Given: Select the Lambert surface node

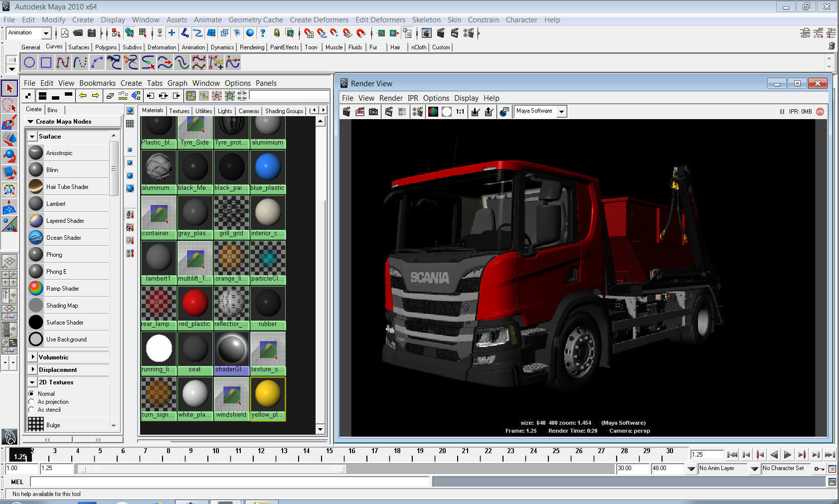Looking at the screenshot, I should tap(68, 203).
